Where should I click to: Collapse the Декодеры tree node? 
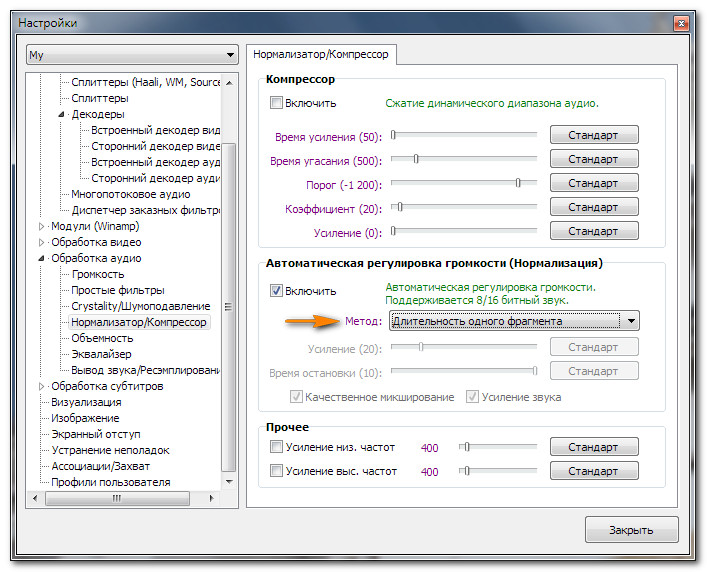[x=61, y=114]
